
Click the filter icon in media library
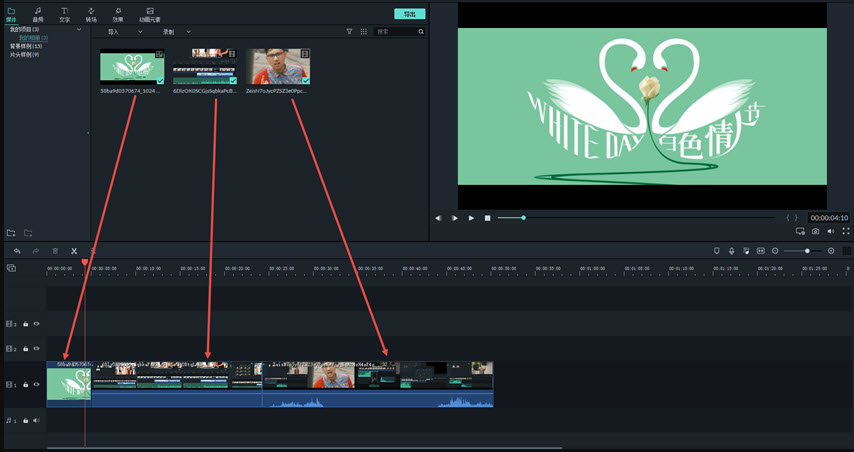[x=349, y=32]
